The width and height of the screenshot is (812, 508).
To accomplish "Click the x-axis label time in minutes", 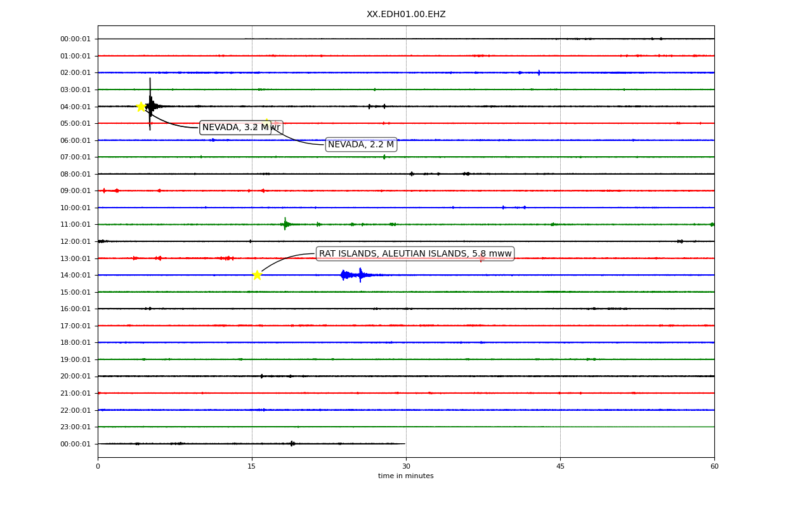I will pos(406,476).
